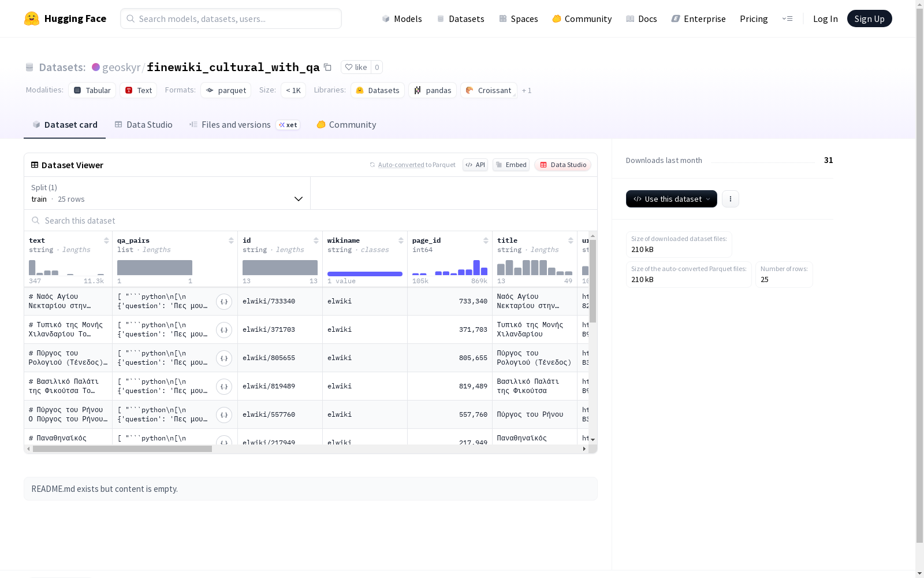Screen dimensions: 924x578
Task: Click the pandas library tag
Action: 433,90
